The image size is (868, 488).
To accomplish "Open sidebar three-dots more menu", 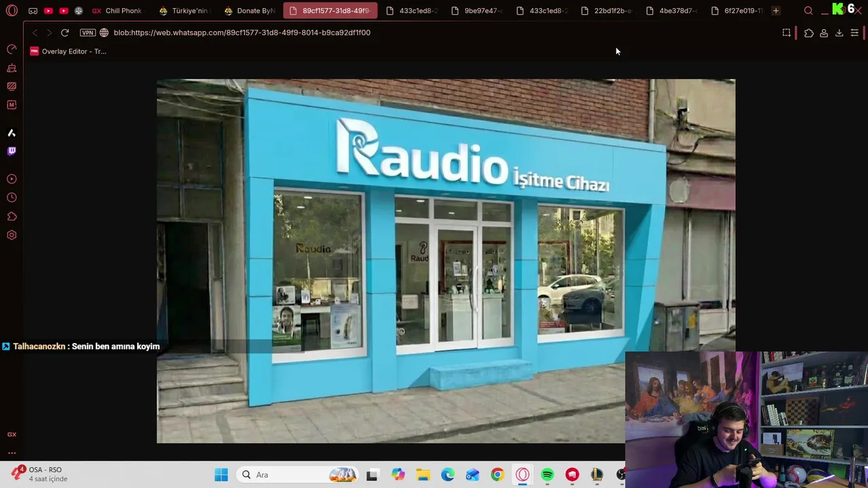I will click(x=12, y=453).
